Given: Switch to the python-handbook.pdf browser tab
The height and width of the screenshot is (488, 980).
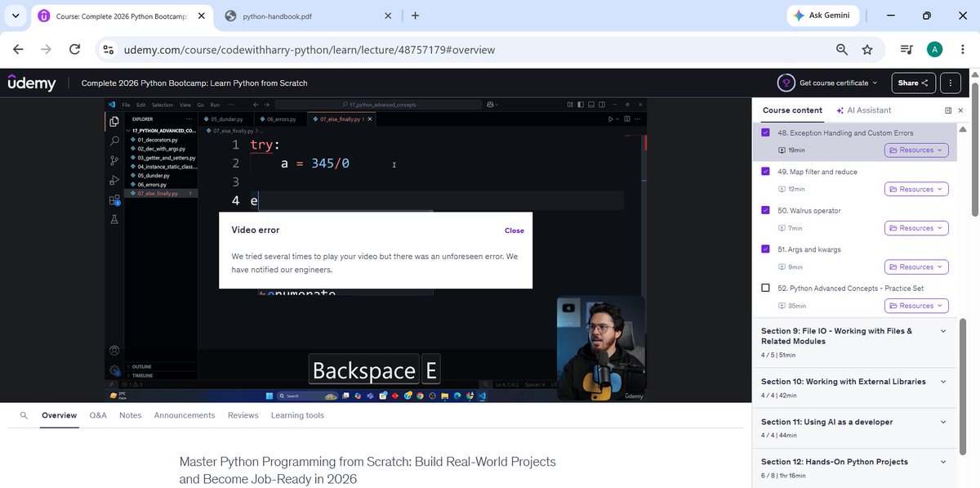Looking at the screenshot, I should tap(307, 16).
